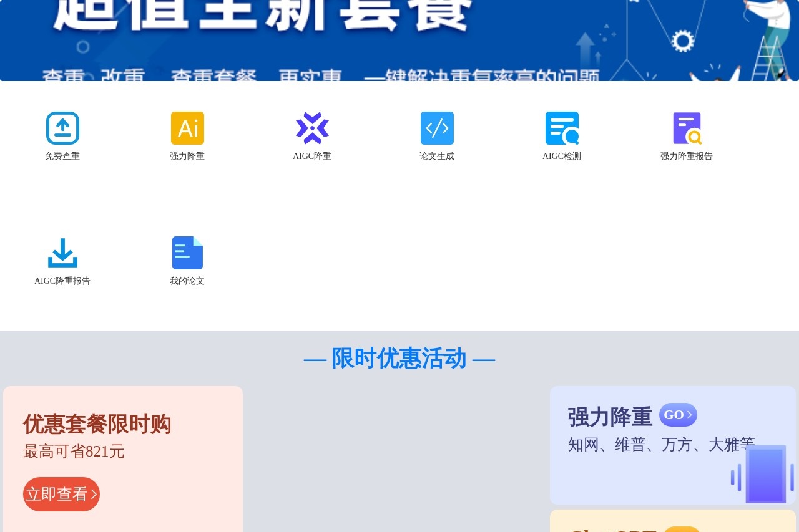
Task: Click the top blue promotional banner
Action: [399, 41]
